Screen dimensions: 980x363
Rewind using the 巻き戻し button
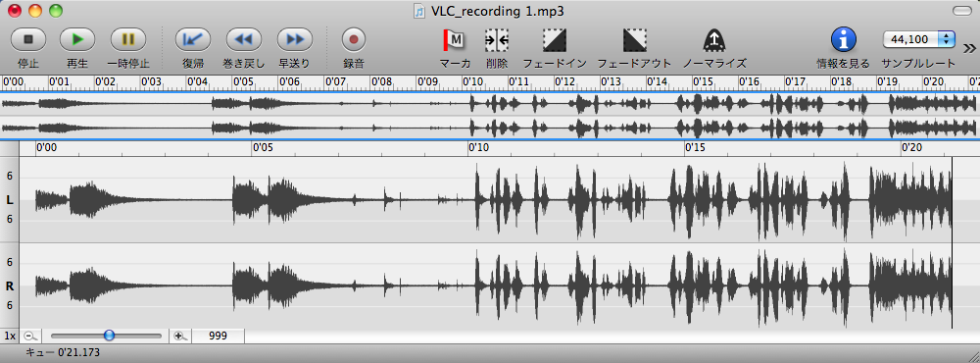pyautogui.click(x=244, y=39)
